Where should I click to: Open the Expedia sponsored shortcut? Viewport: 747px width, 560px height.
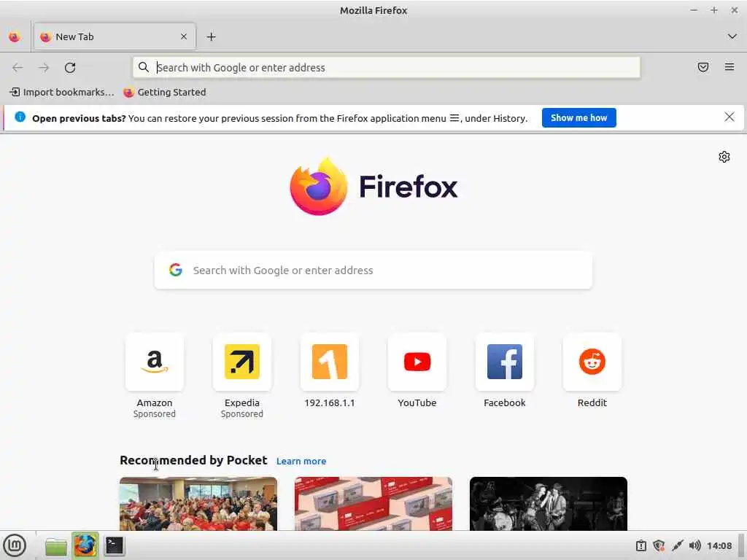pyautogui.click(x=242, y=362)
